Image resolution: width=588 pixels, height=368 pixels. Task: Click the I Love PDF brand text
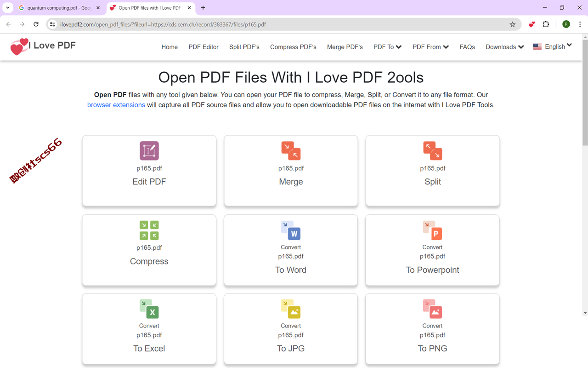(x=52, y=45)
